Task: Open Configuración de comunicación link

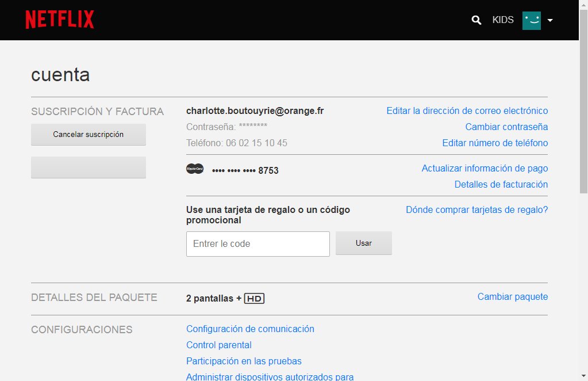Action: [250, 329]
